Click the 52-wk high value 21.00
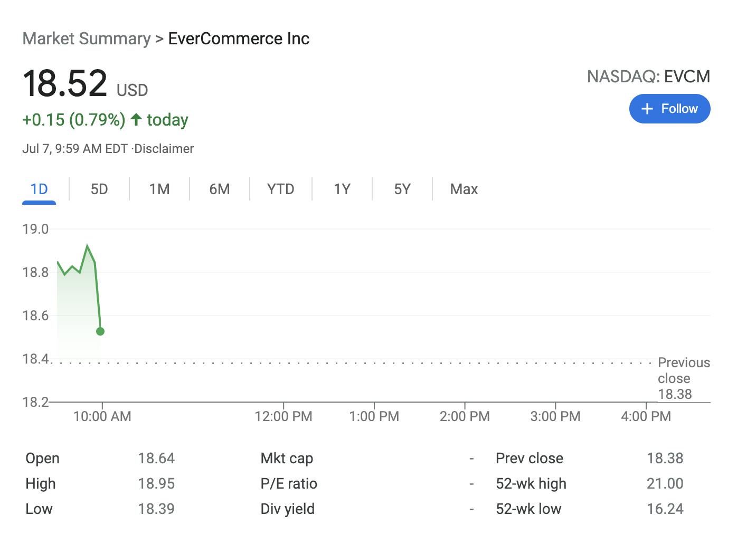The image size is (756, 534). (666, 483)
